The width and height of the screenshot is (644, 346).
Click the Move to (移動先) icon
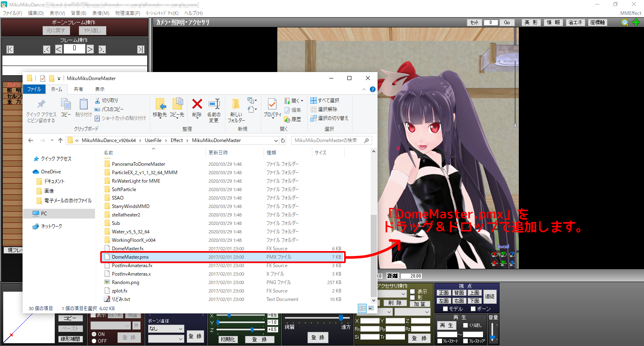pyautogui.click(x=160, y=104)
